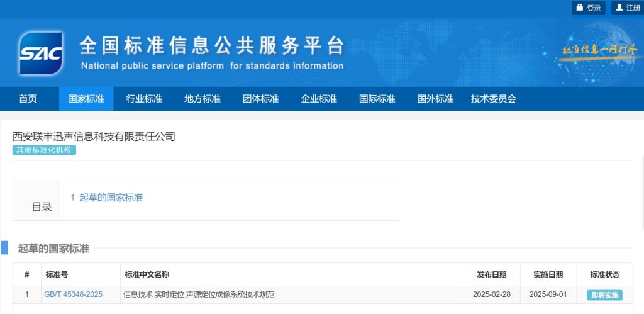Viewport: 644px width, 314px height.
Task: Click the 其他标准化机构 tag
Action: click(44, 150)
